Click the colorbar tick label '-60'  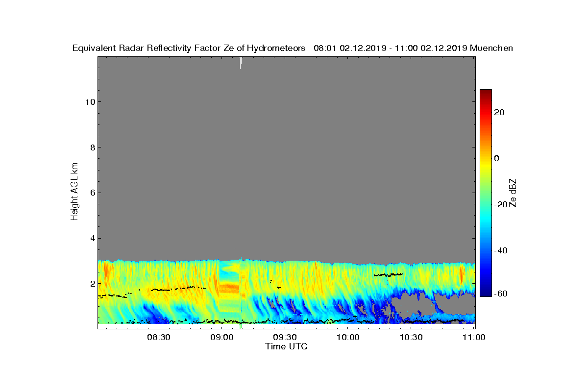pyautogui.click(x=501, y=294)
